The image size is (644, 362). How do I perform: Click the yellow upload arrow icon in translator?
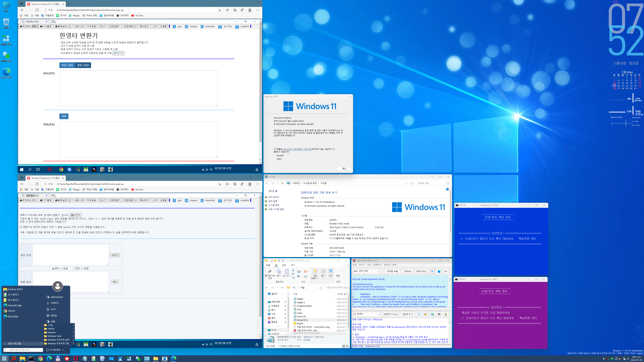[x=446, y=314]
